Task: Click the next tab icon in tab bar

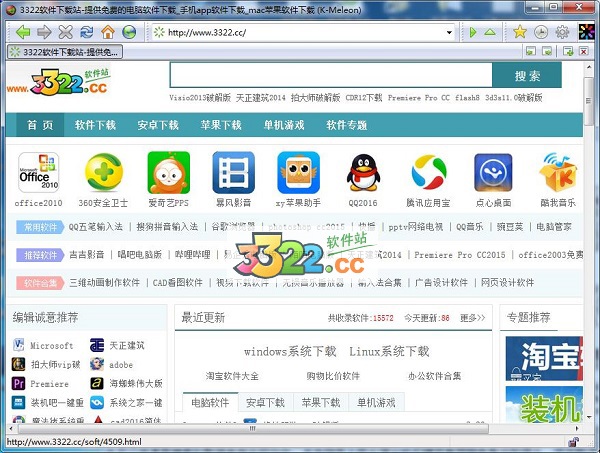Action: point(548,51)
